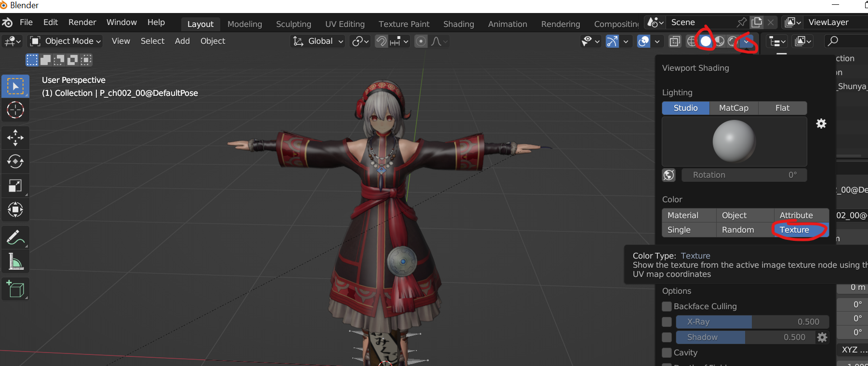Adjust the X-Ray 0.500 slider

[x=752, y=322]
